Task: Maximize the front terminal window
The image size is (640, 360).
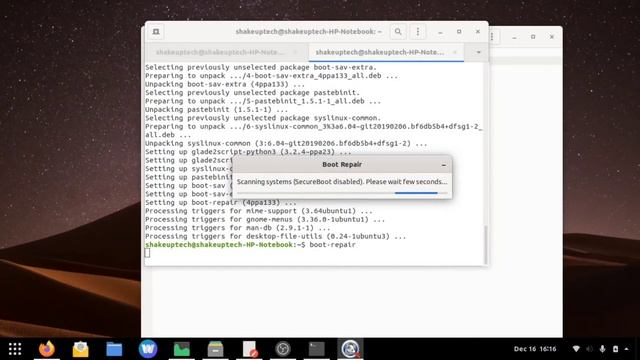Action: (459, 31)
